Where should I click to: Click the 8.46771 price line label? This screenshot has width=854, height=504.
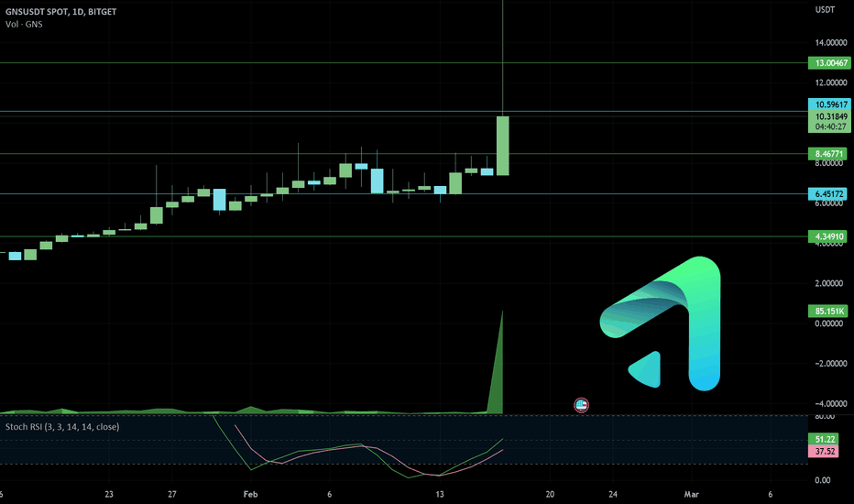[x=829, y=154]
